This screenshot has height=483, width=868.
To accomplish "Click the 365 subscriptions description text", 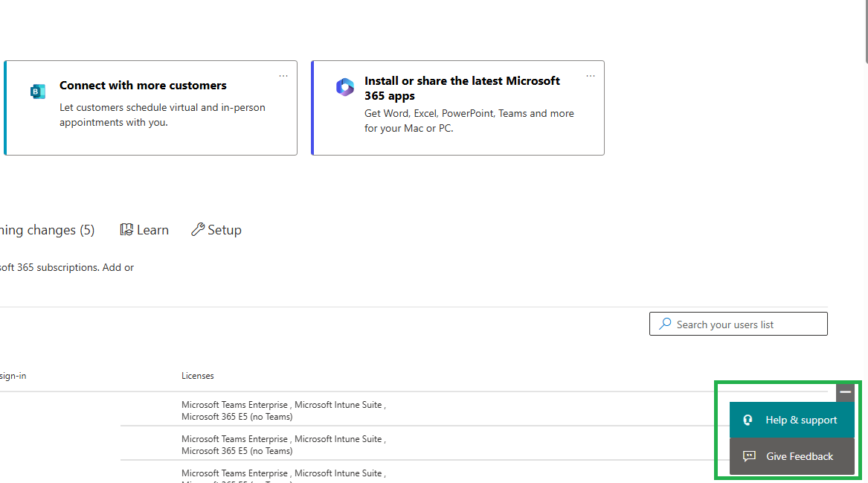I will tap(67, 267).
